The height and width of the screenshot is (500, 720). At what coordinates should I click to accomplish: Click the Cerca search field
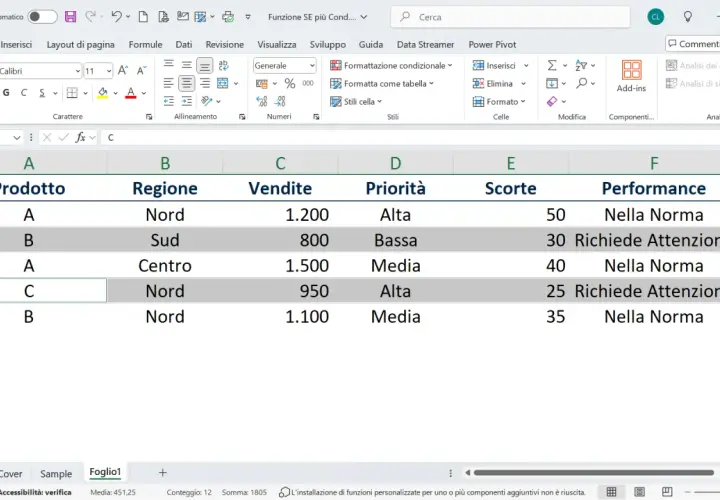point(510,17)
